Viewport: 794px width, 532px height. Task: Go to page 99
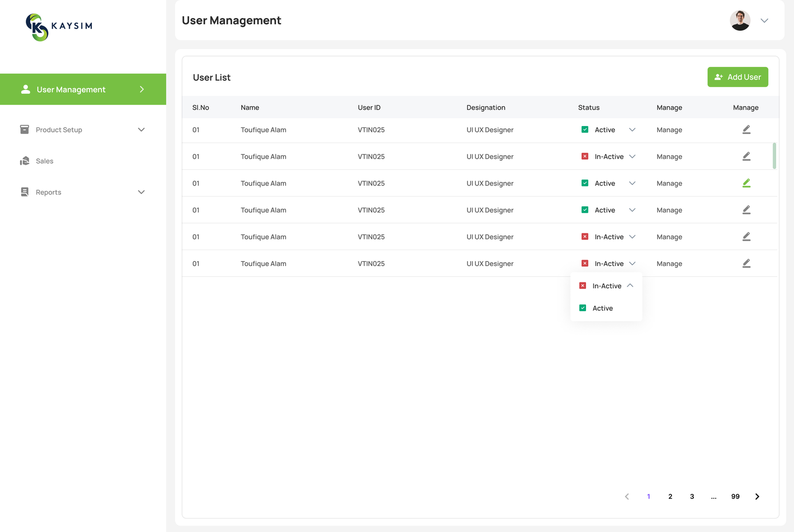735,496
